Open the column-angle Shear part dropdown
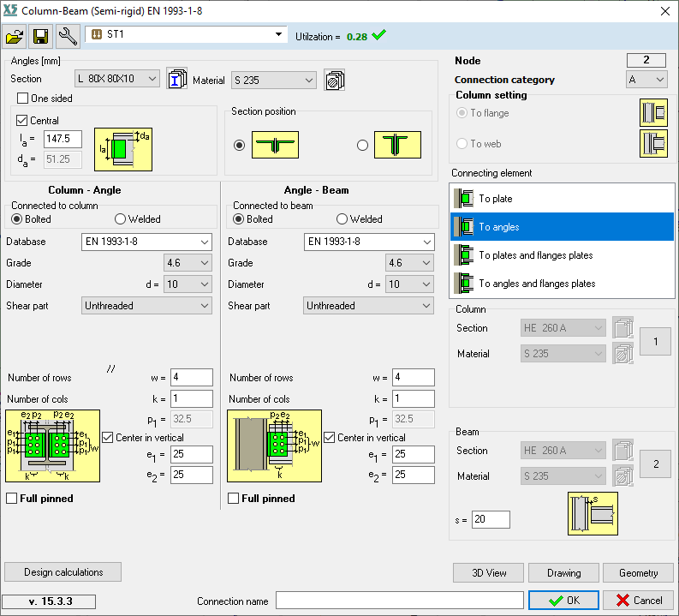The height and width of the screenshot is (616, 679). click(146, 306)
